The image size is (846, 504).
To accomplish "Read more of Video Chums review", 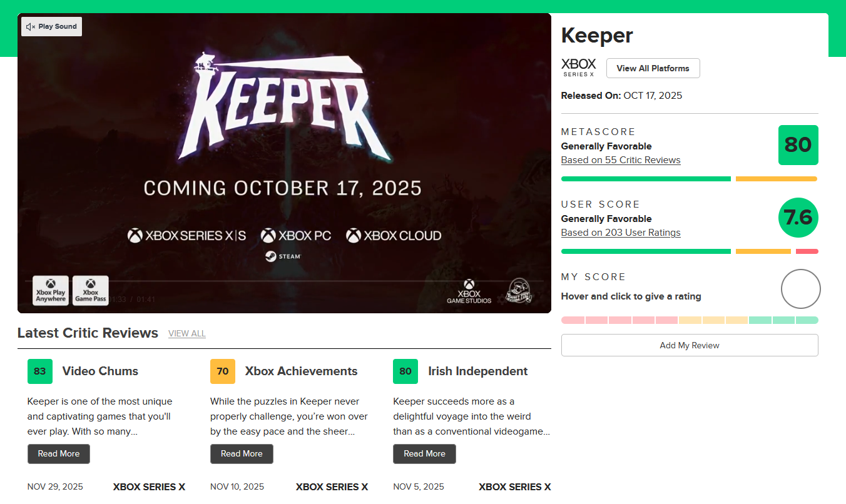I will [x=59, y=454].
